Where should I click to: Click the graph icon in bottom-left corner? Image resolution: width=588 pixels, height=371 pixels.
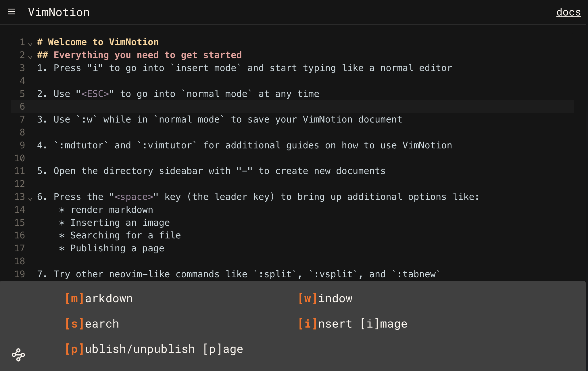point(18,355)
